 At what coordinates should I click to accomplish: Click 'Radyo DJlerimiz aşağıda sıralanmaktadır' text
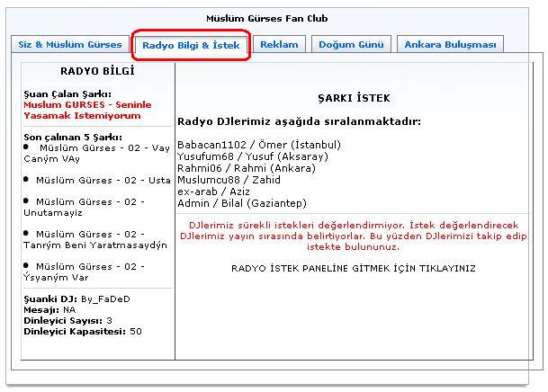[x=299, y=121]
